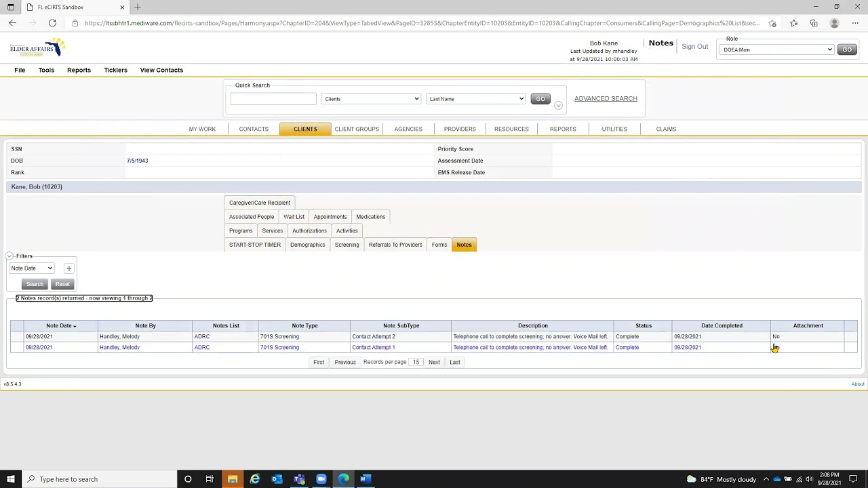Open ADVANCED SEARCH link

tap(606, 99)
